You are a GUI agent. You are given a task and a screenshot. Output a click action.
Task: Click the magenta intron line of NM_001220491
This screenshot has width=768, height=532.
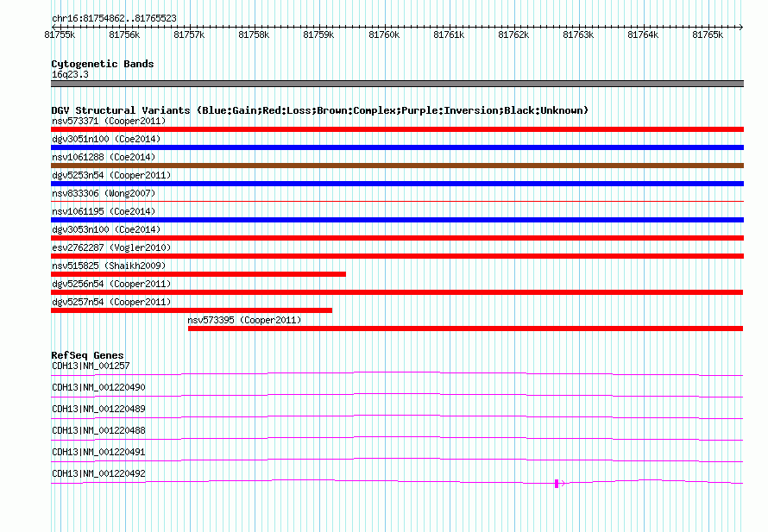point(397,459)
